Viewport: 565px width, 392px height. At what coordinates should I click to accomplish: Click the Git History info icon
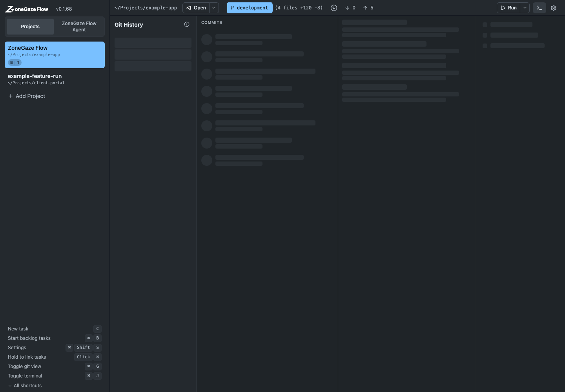[x=187, y=24]
